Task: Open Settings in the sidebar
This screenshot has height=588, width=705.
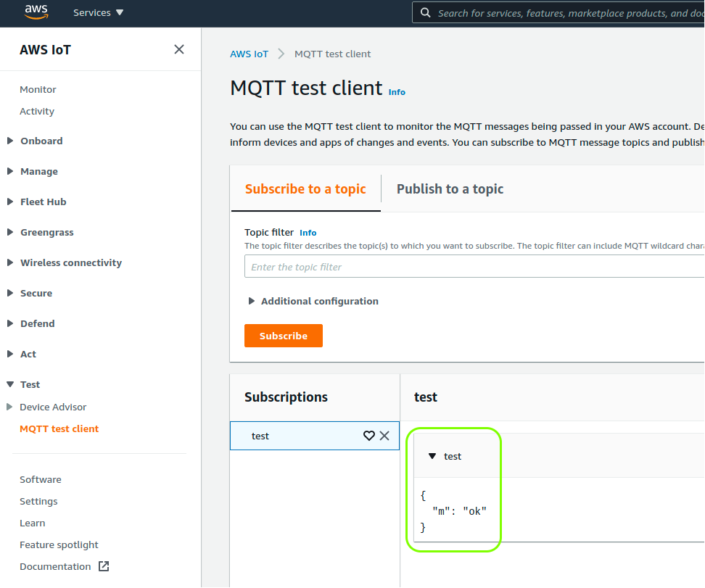Action: point(38,501)
